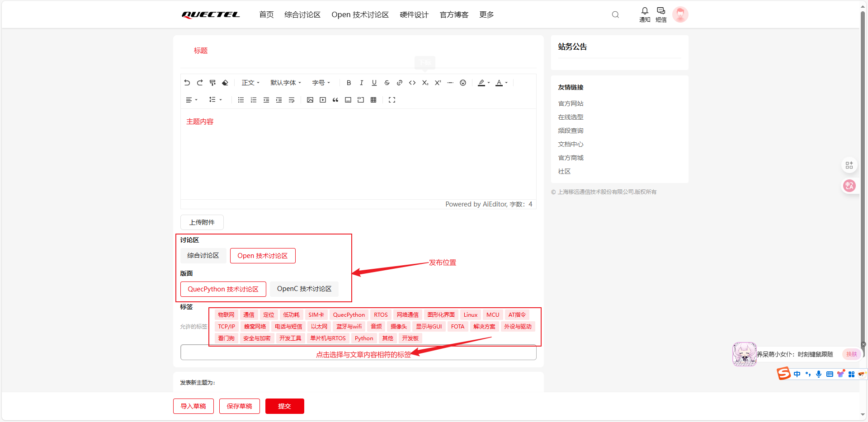Open the line height dropdown

[215, 100]
